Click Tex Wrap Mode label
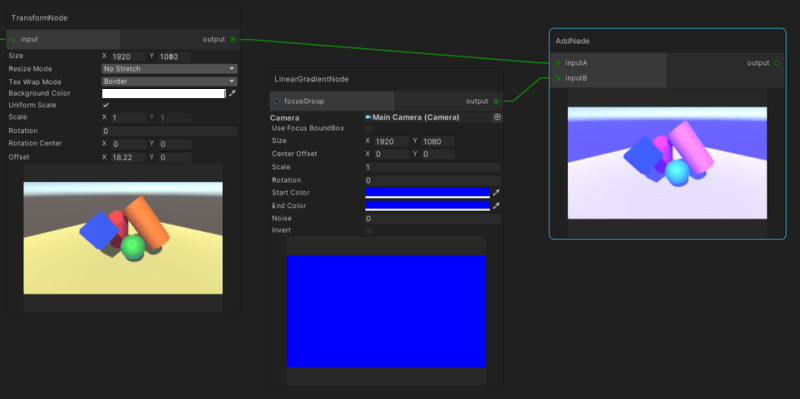This screenshot has width=800, height=399. tap(35, 82)
